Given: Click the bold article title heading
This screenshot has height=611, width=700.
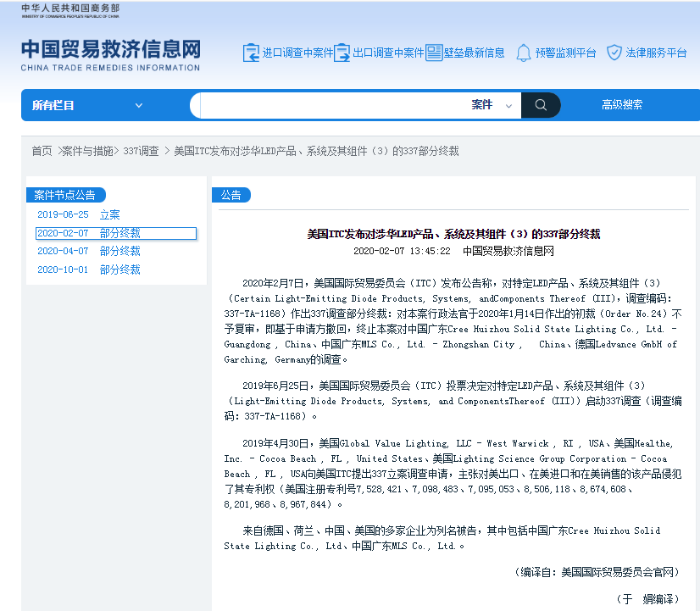Looking at the screenshot, I should (453, 234).
